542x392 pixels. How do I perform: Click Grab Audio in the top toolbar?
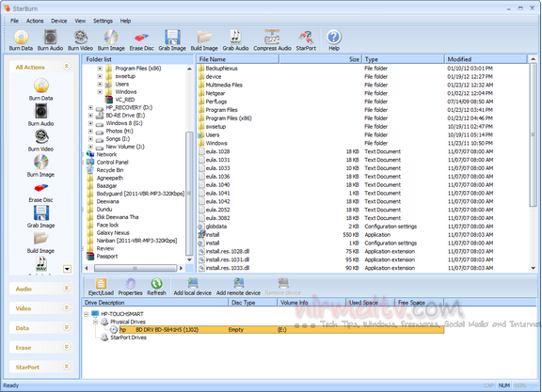pos(235,40)
